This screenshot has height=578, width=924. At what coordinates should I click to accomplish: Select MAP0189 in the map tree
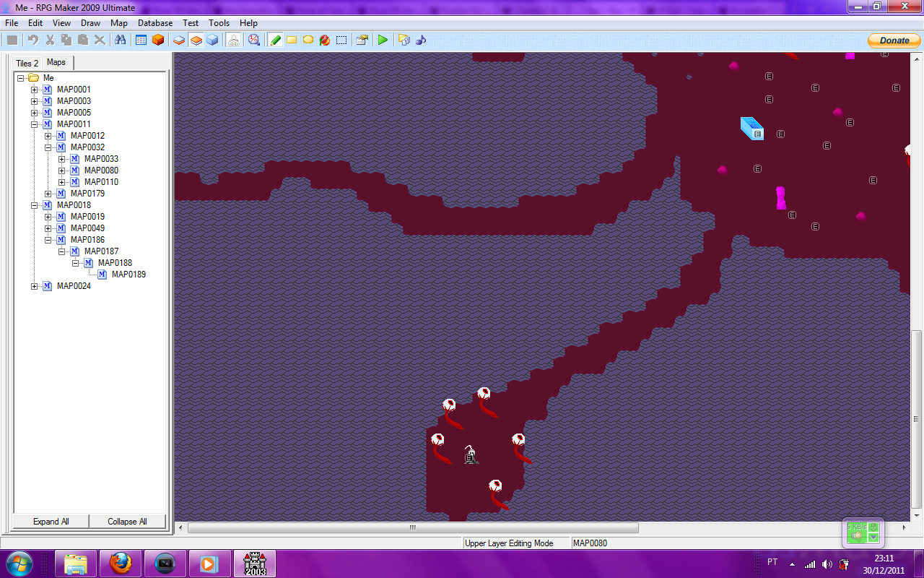(128, 275)
